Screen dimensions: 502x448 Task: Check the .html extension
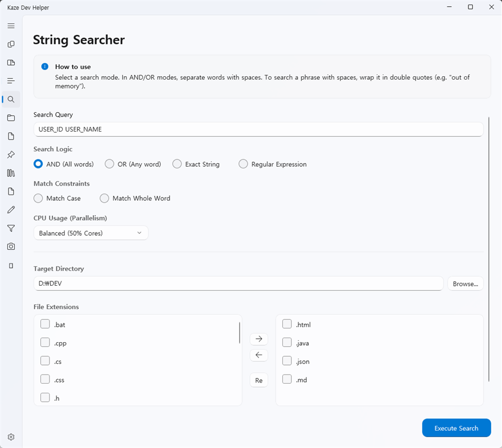pyautogui.click(x=287, y=324)
